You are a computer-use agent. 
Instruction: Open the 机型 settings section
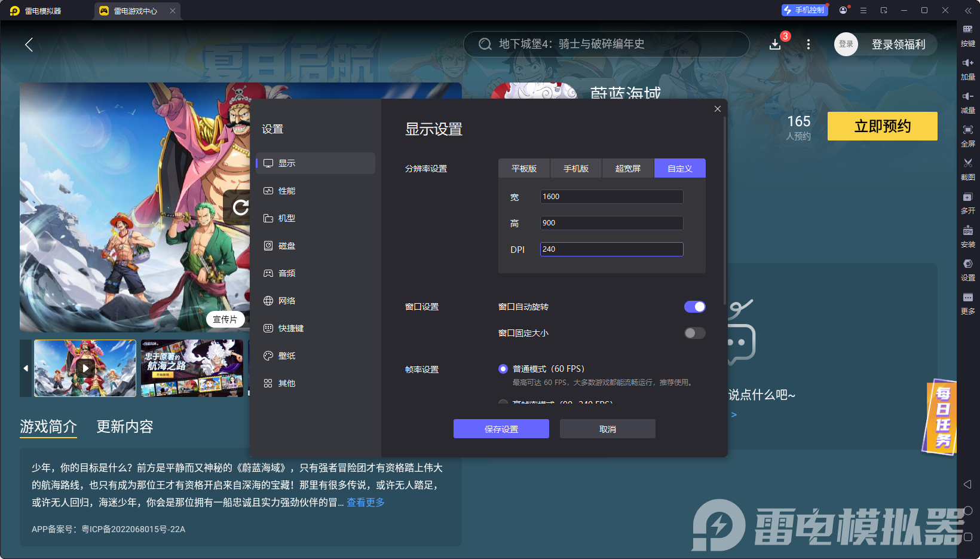pos(316,218)
